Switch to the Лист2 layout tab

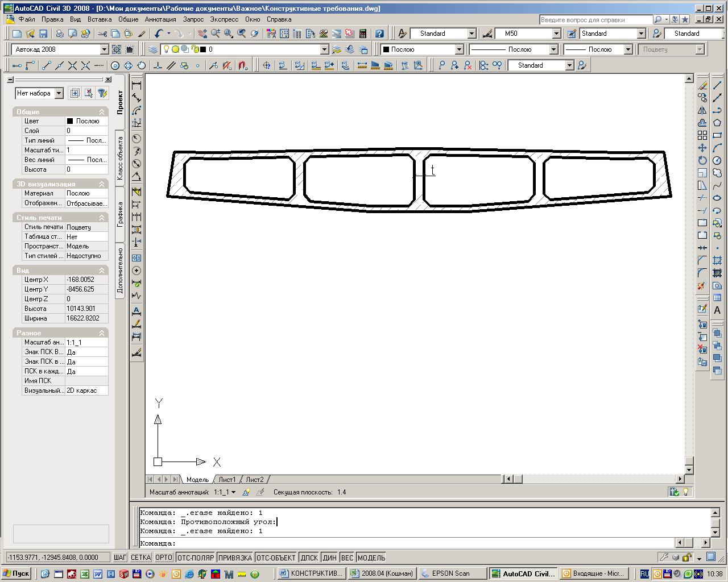254,480
